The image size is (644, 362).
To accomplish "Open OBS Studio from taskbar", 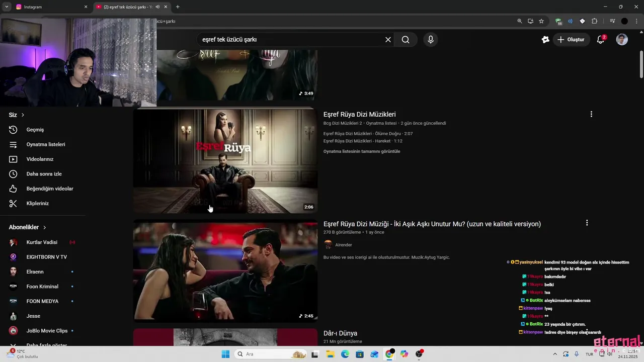I will pos(419,354).
